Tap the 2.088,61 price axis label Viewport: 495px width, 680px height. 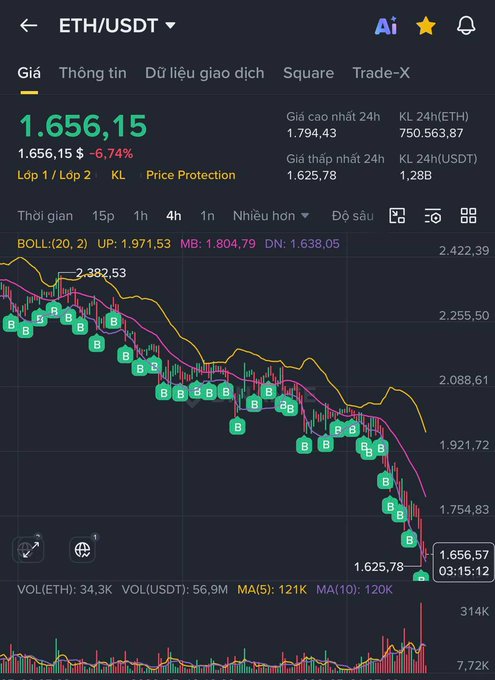tap(464, 380)
